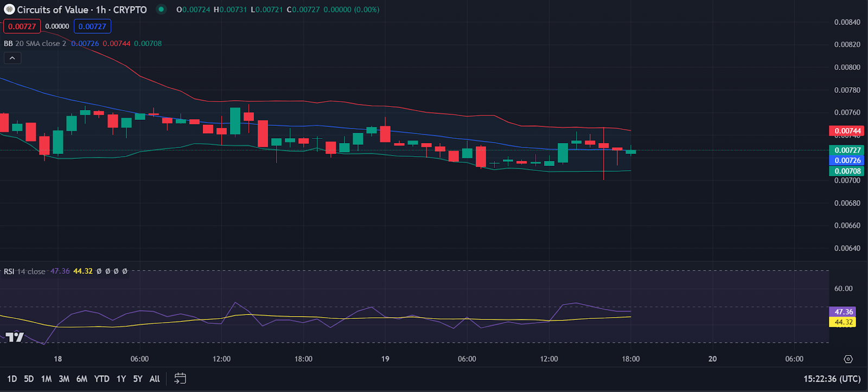
Task: Click the RSI value 47.36 in legend
Action: click(x=60, y=271)
